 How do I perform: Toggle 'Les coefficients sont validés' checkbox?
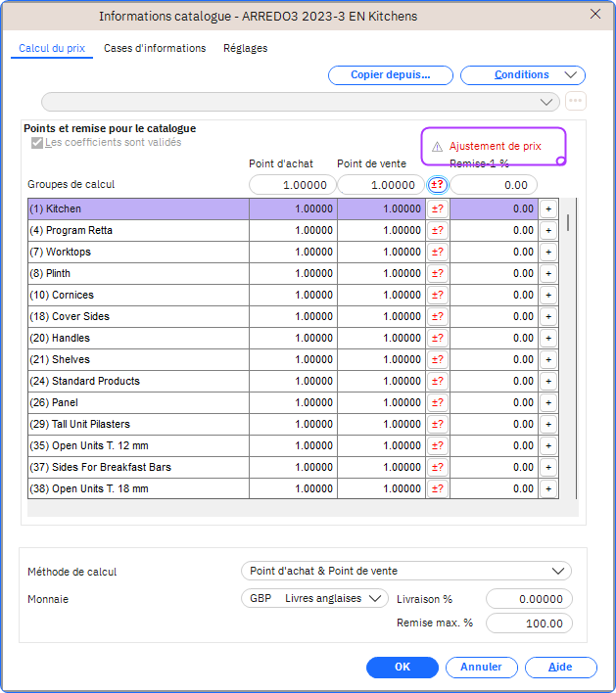pos(37,143)
